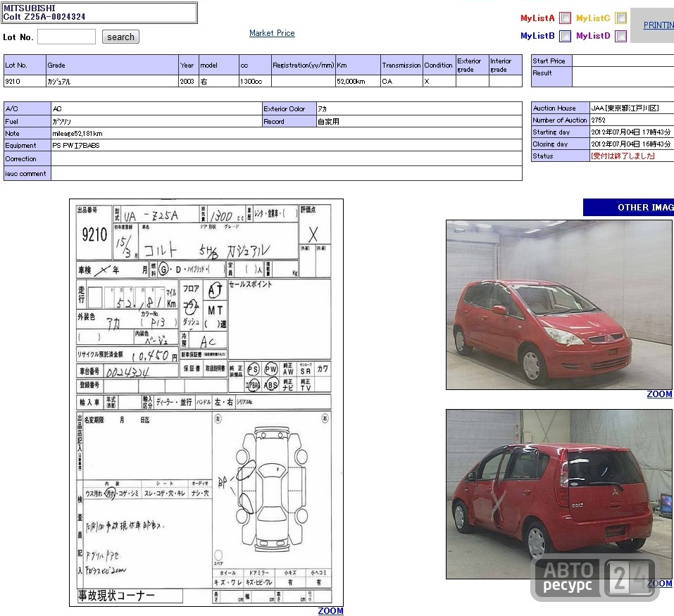Tick the MyListD checkbox
Screen dimensions: 674x616
(x=620, y=36)
